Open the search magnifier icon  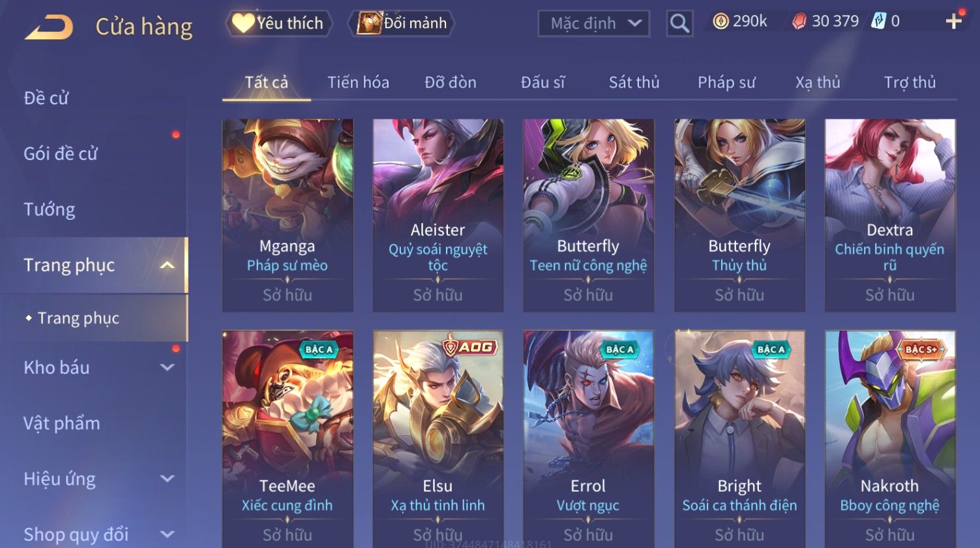click(x=679, y=23)
